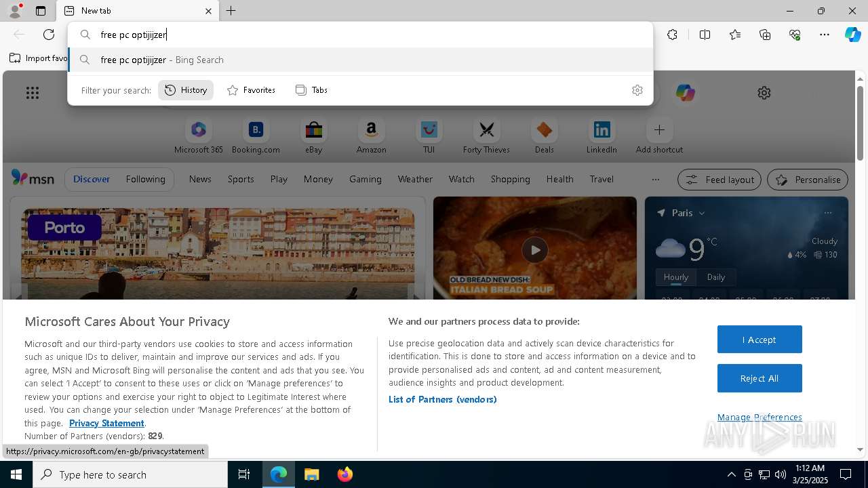Open the Money category
The image size is (868, 488).
click(x=318, y=179)
